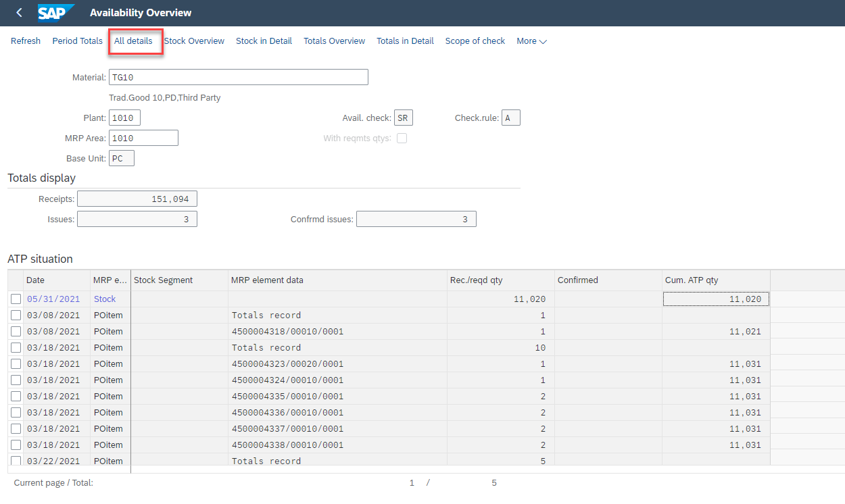The height and width of the screenshot is (504, 845).
Task: View the Totals Overview
Action: point(334,41)
